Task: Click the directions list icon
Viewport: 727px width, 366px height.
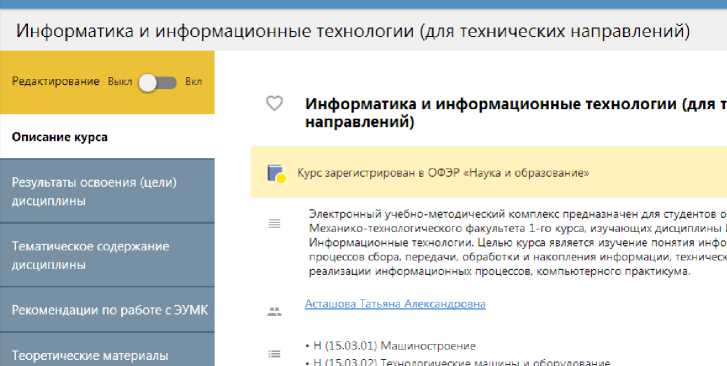Action: (274, 354)
